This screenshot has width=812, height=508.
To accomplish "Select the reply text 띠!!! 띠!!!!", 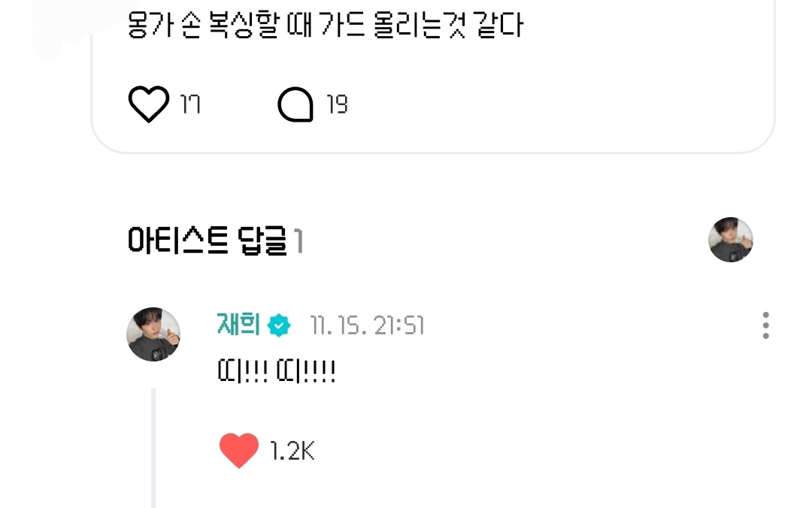I will [x=277, y=371].
